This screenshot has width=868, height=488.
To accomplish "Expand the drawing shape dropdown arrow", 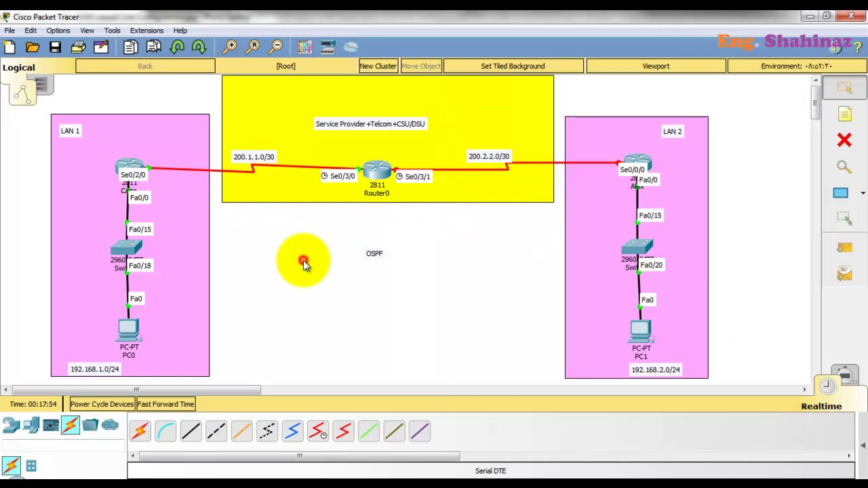I will pos(863,193).
